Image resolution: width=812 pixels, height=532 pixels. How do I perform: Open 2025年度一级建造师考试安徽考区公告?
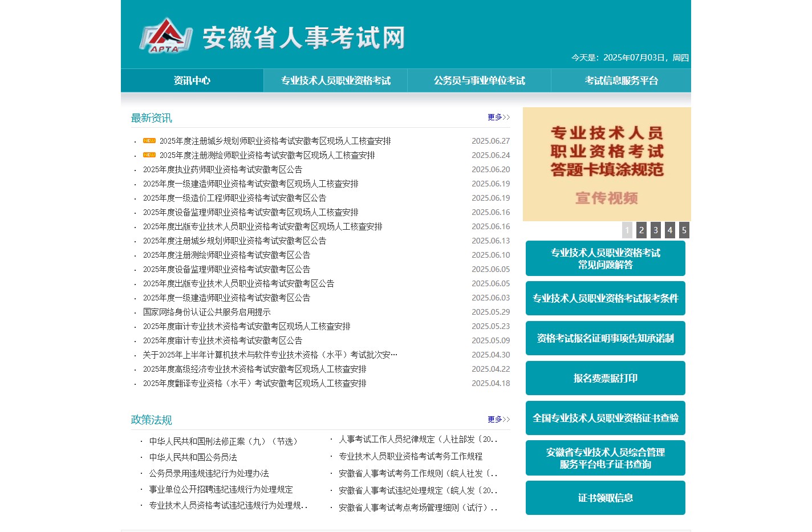coord(226,298)
